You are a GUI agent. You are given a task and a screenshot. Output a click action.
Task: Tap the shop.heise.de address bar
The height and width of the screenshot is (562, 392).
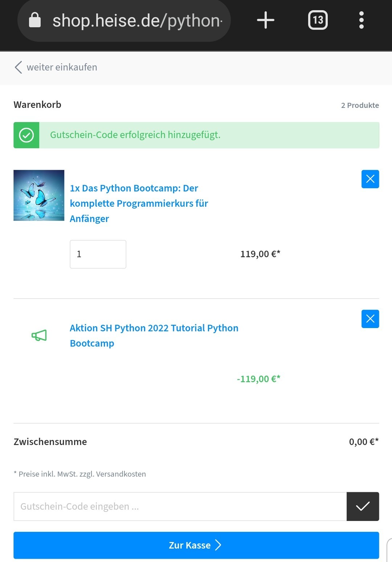tap(124, 20)
